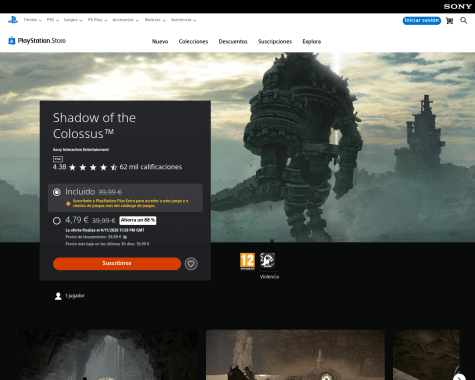Click the next arrow on screenshot carousel
Screen dimensions: 475x380
point(459,378)
